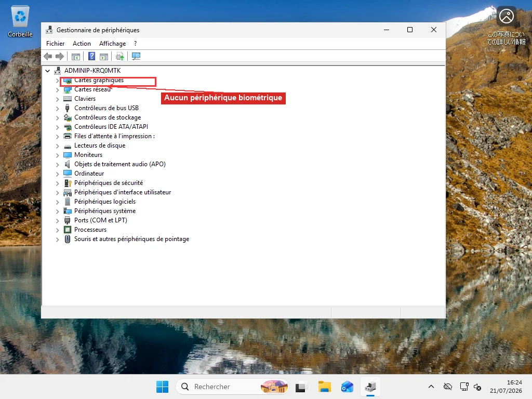Expand the Lecteurs de disque category
This screenshot has width=532, height=399.
(57, 146)
